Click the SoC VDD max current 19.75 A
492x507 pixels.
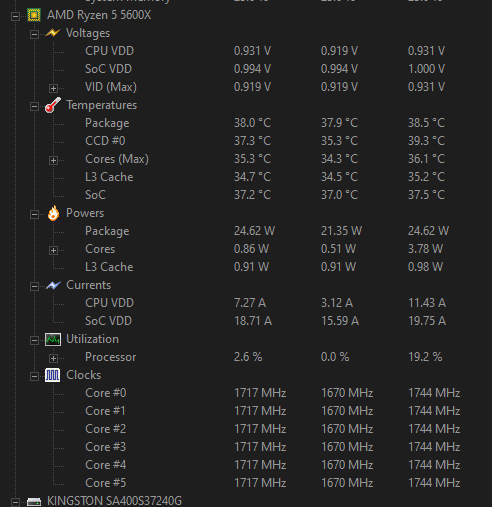point(427,321)
